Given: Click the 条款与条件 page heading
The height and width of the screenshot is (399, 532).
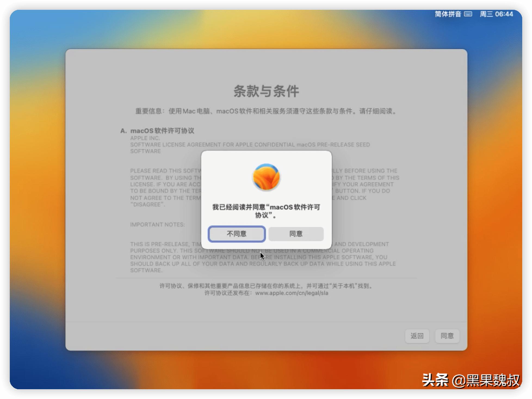Looking at the screenshot, I should tap(265, 91).
